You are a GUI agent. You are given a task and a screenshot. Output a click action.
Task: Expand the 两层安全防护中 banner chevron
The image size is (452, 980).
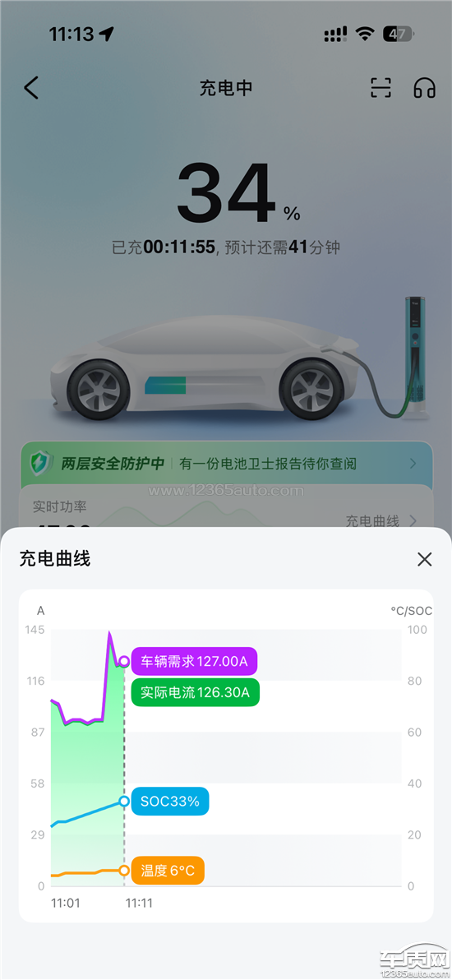[413, 464]
